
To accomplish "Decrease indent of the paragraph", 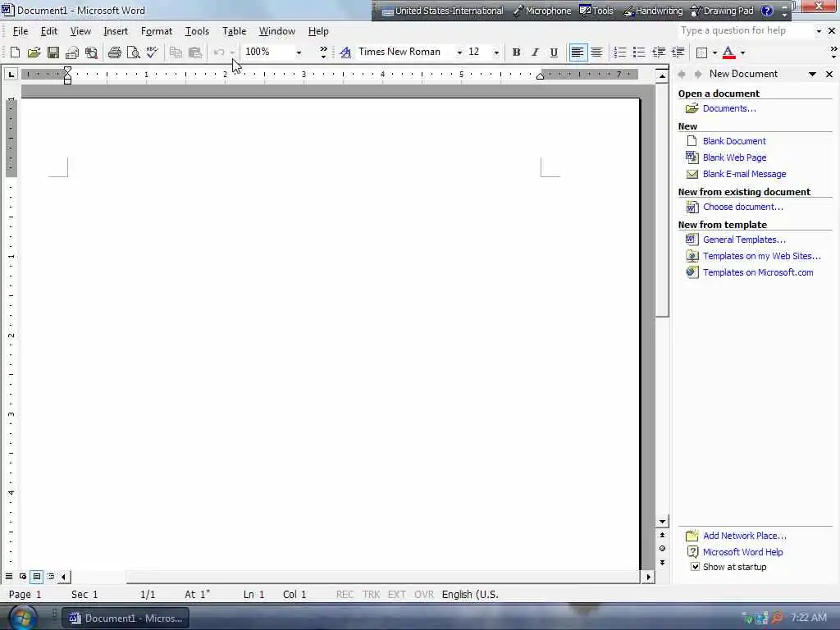I will pyautogui.click(x=659, y=52).
